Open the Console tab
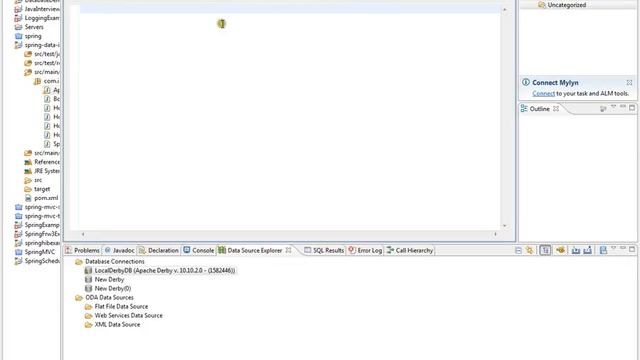 [199, 250]
